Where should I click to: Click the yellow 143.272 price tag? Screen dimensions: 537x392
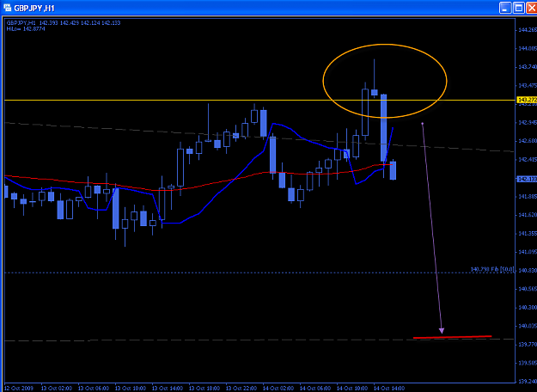(527, 100)
